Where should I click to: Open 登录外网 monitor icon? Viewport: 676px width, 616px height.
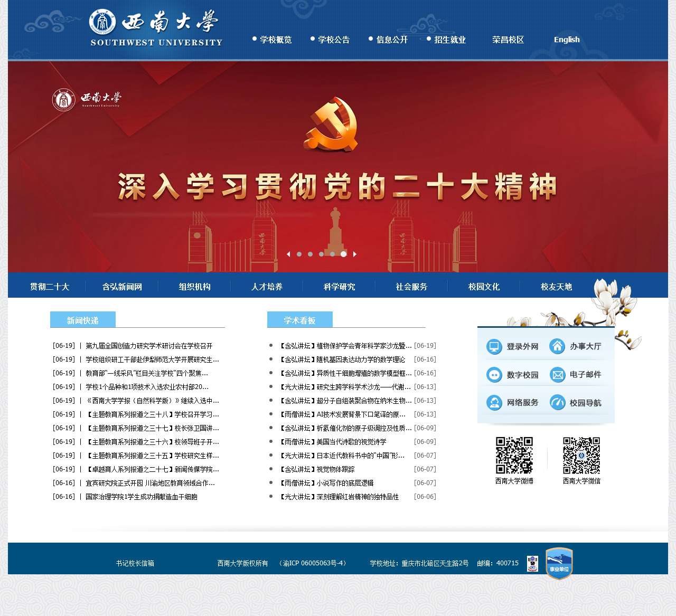[x=494, y=346]
